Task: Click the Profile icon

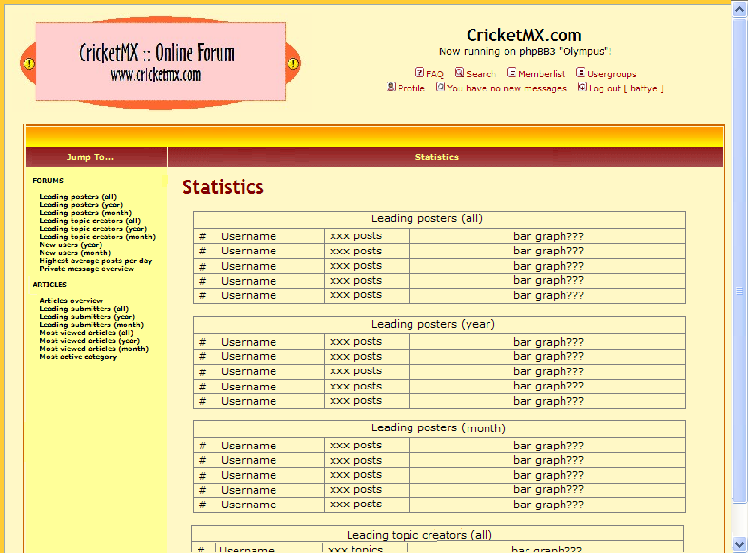Action: [x=392, y=88]
